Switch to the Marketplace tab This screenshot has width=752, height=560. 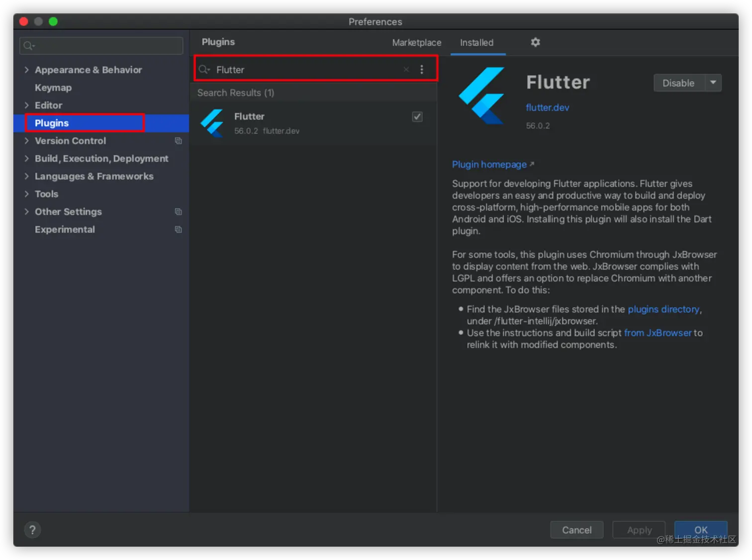[416, 43]
